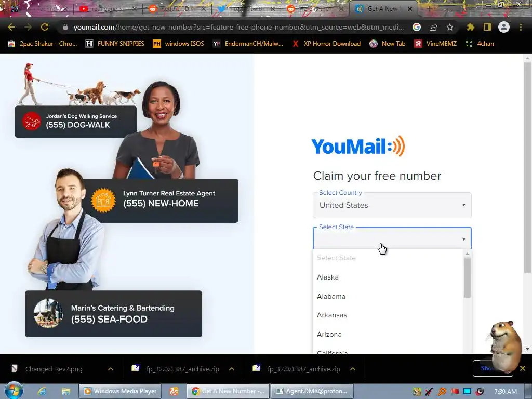
Task: Open Windows Explorer from taskbar
Action: click(x=65, y=391)
